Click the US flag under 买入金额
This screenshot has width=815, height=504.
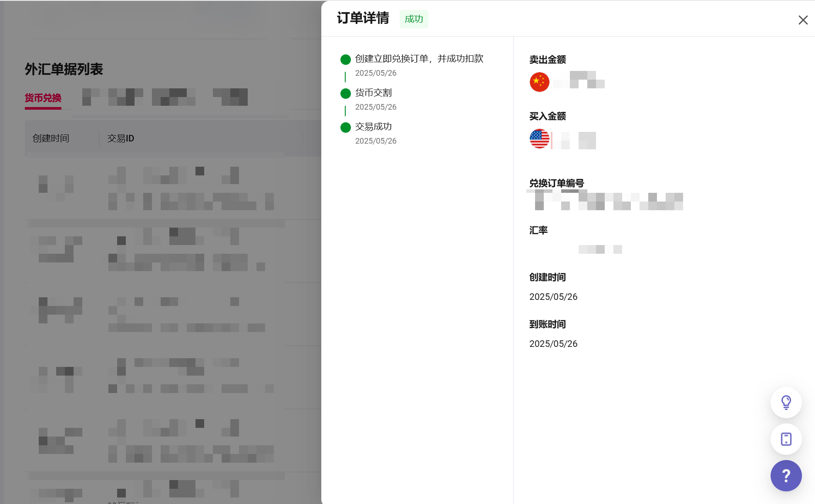(539, 138)
